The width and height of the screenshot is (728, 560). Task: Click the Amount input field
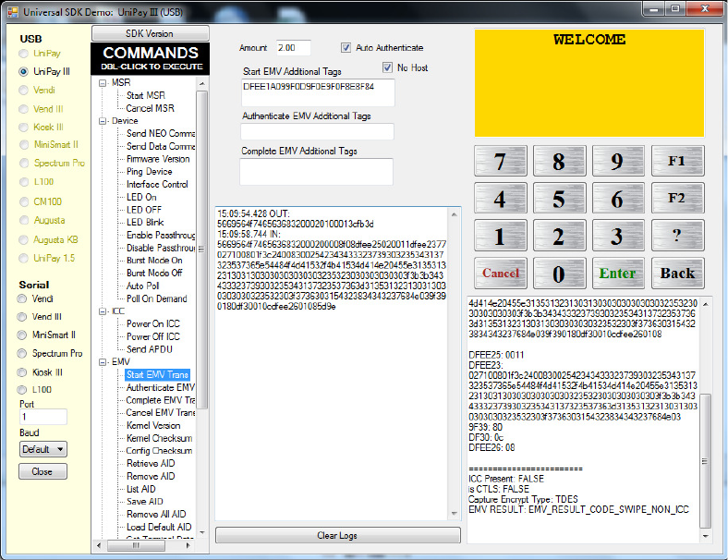294,47
